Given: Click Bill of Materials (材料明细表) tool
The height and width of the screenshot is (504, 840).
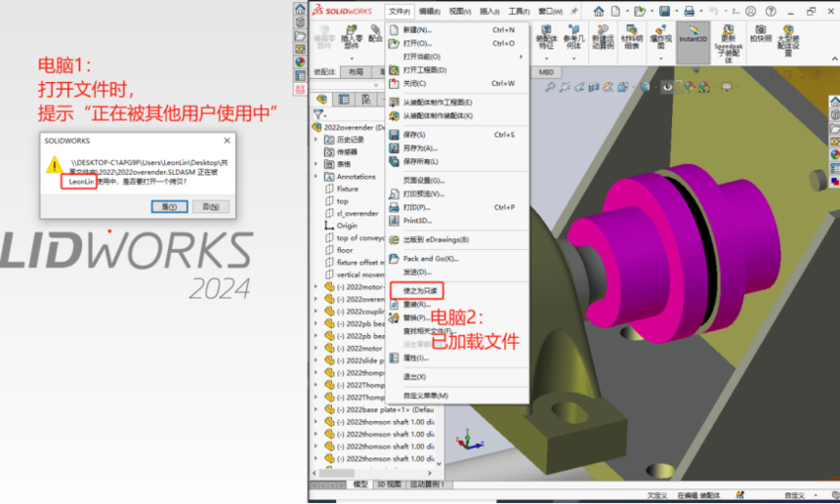Looking at the screenshot, I should click(632, 37).
